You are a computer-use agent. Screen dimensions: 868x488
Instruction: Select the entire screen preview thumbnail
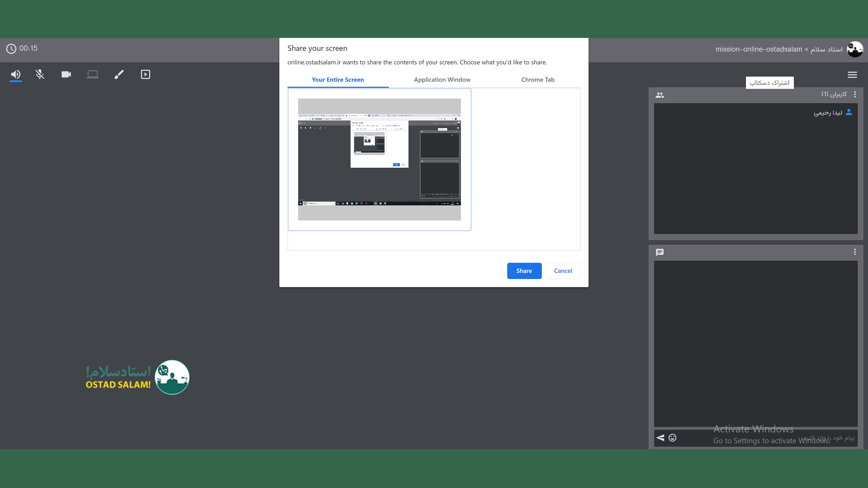pos(379,159)
